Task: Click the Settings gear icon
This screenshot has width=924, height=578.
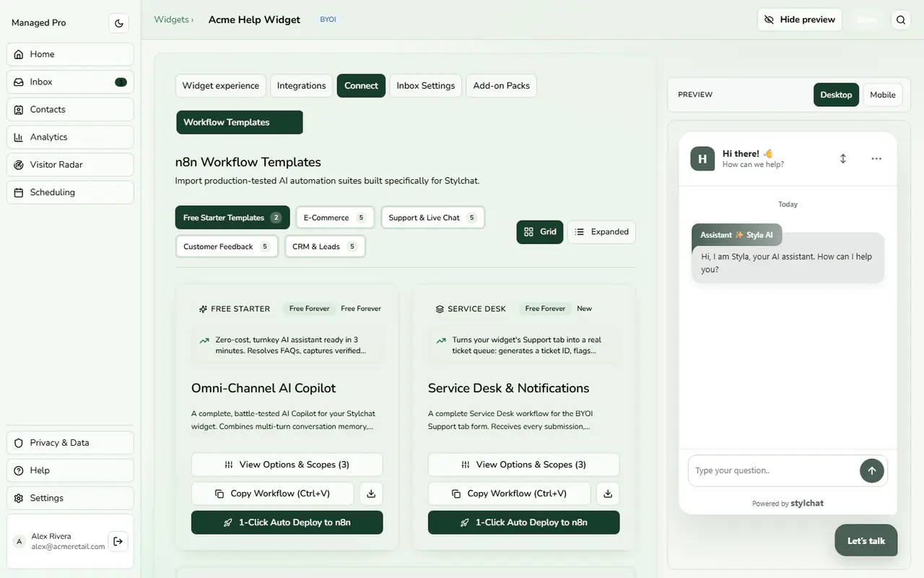Action: click(19, 498)
